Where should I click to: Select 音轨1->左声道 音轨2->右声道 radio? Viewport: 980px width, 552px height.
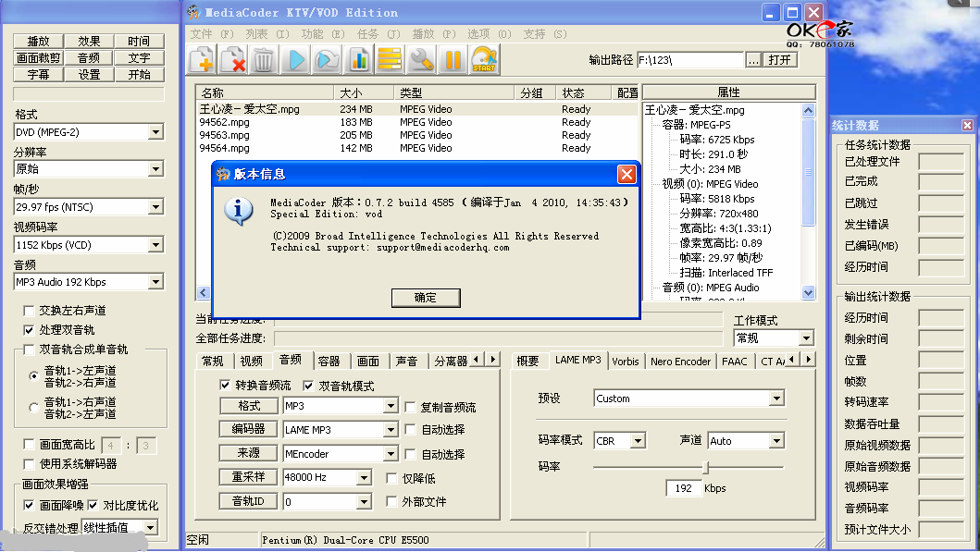33,376
